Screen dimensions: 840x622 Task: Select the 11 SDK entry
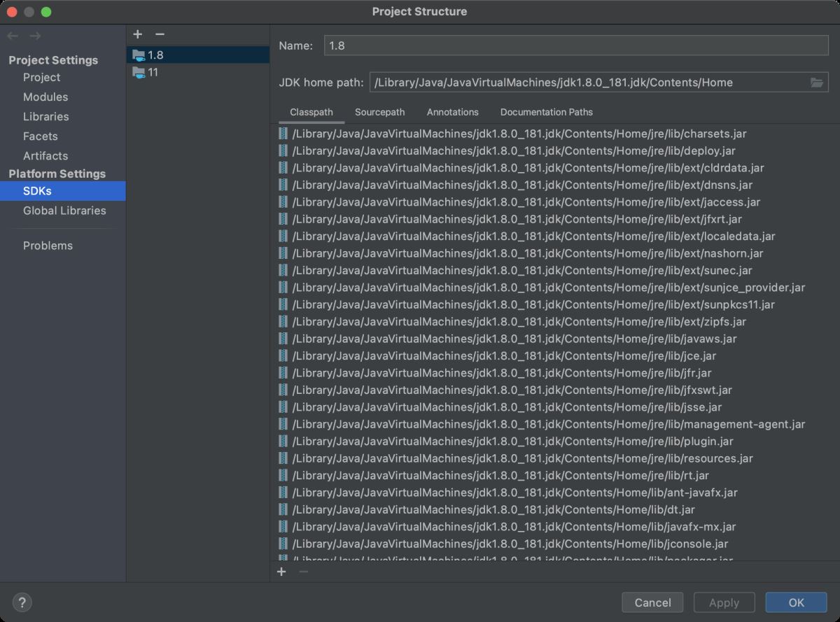(x=198, y=72)
